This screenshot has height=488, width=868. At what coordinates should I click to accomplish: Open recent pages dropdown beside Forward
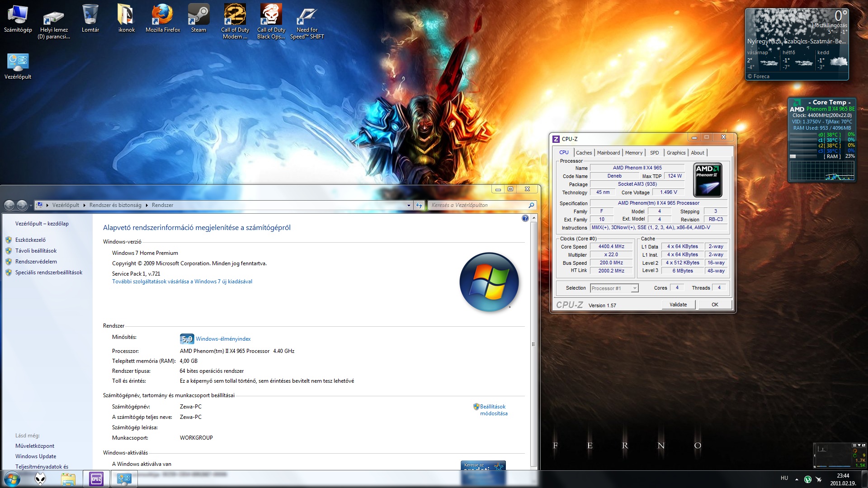tap(31, 206)
